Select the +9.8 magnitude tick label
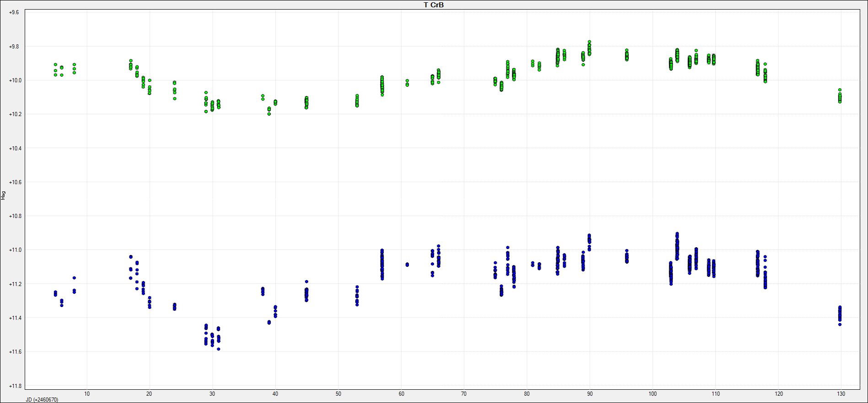The image size is (868, 403). [14, 47]
